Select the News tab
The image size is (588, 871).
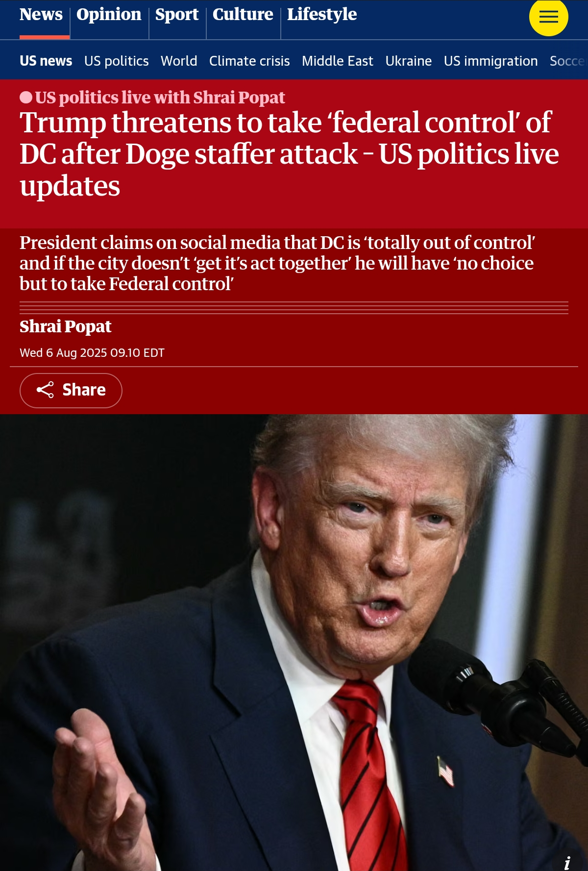(41, 15)
